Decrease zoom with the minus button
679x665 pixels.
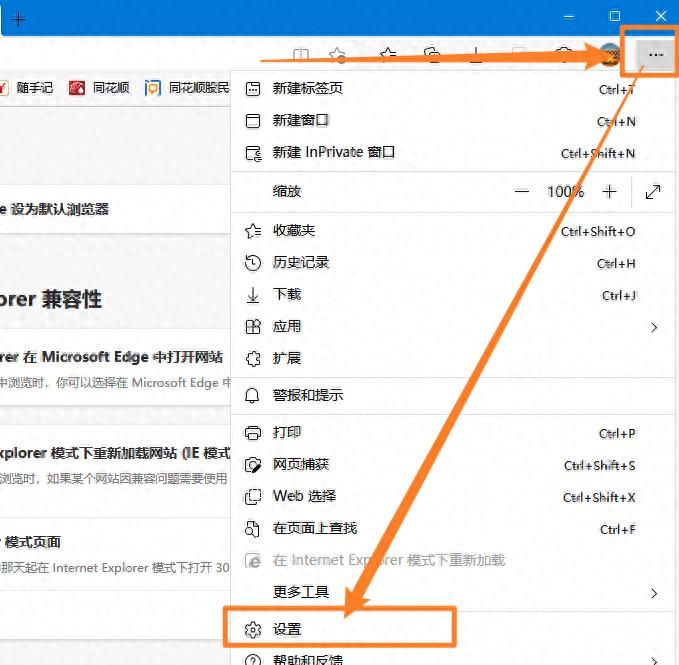point(522,191)
